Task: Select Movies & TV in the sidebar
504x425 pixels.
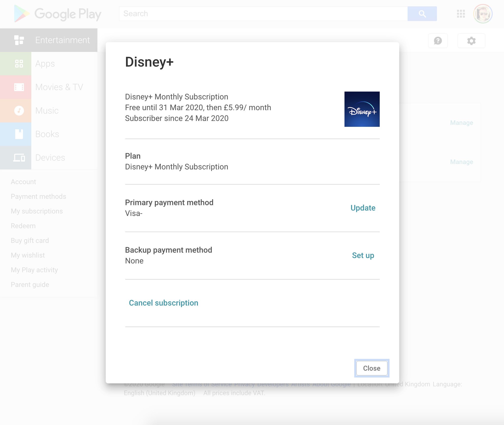Action: [x=49, y=87]
